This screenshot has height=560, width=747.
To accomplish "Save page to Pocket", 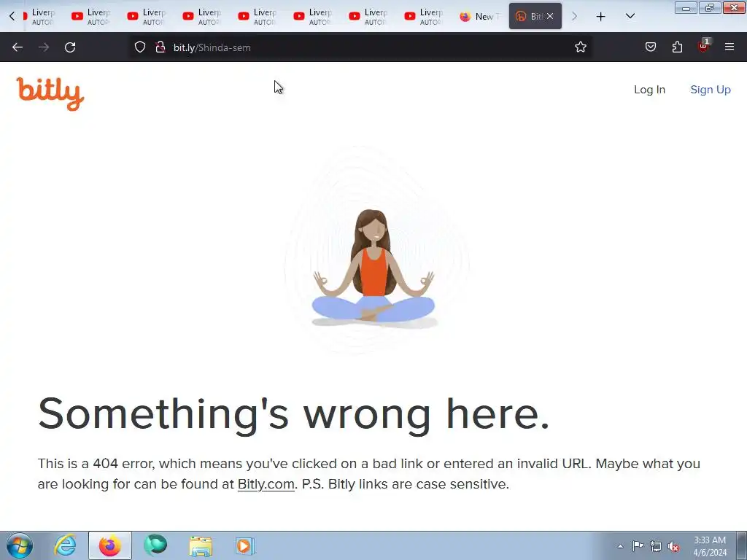I will pos(650,47).
